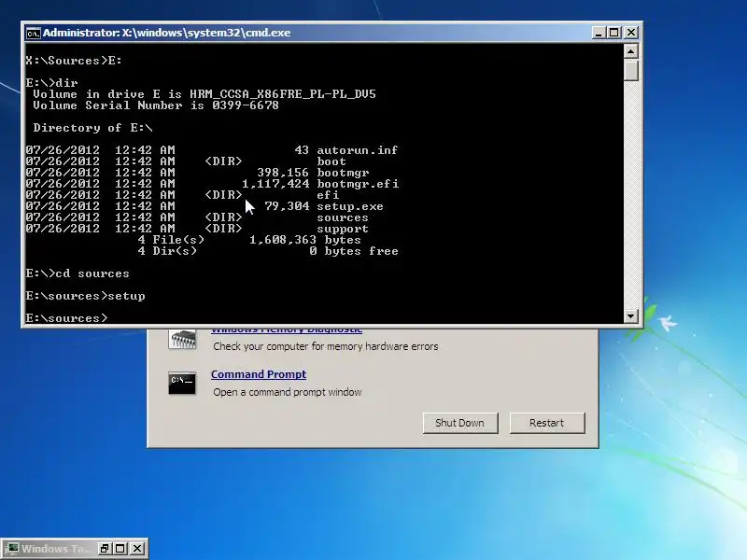Click the cmd window scrollbar thumb
Viewport: 747px width, 560px height.
click(x=631, y=70)
